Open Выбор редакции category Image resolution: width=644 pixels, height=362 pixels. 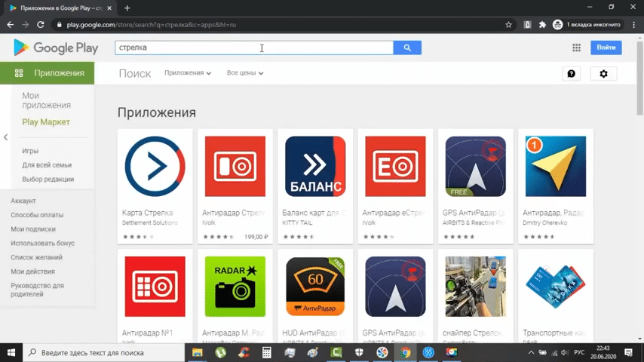(48, 179)
